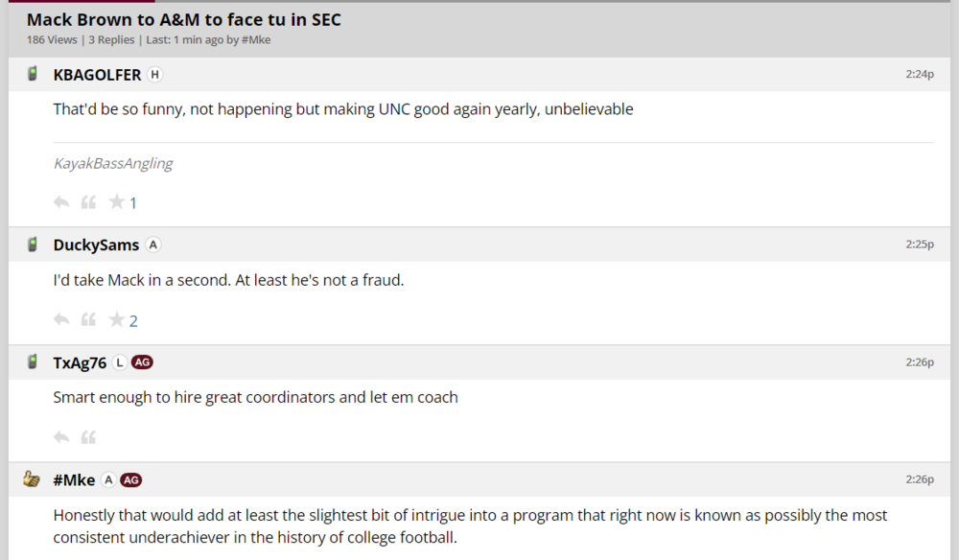Click the phone icon beside DuckySams
Image resolution: width=959 pixels, height=560 pixels.
click(33, 245)
